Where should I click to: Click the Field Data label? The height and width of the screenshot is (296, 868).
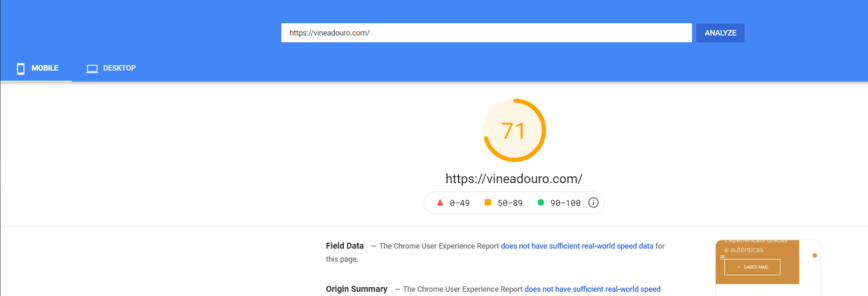tap(345, 246)
